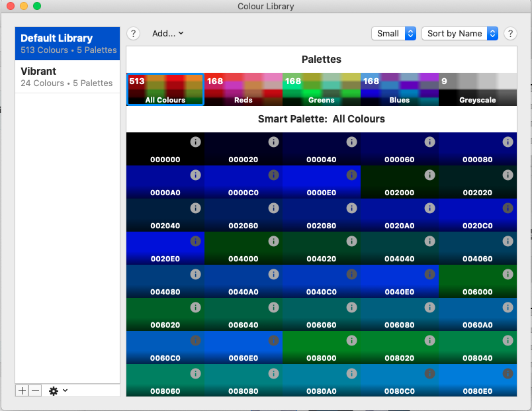Open info for colour 000000

[195, 142]
